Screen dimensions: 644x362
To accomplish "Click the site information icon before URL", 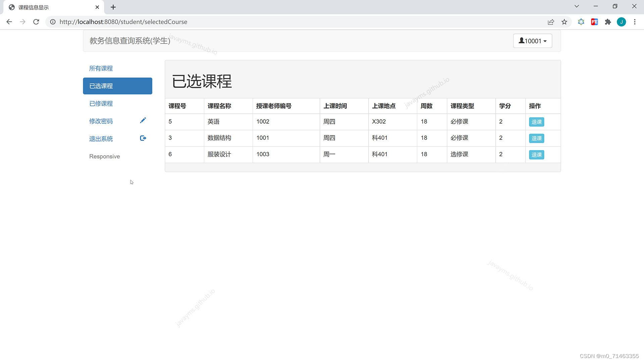I will tap(53, 22).
